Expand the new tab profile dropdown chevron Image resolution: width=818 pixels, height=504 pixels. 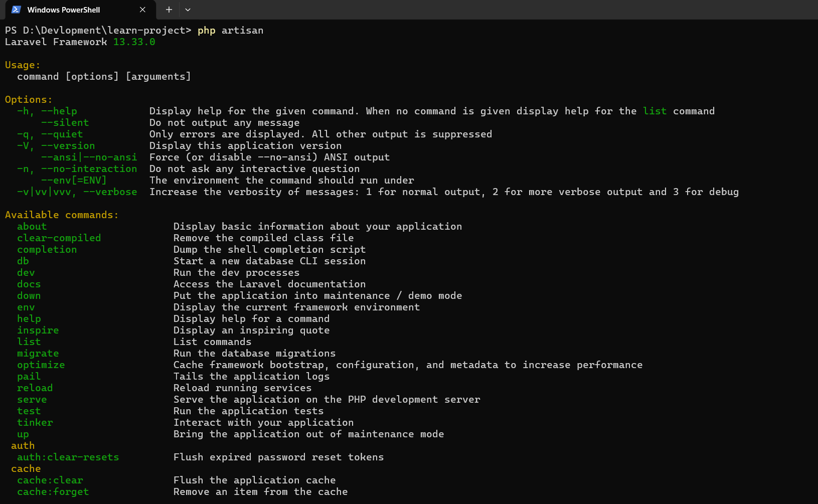tap(188, 10)
